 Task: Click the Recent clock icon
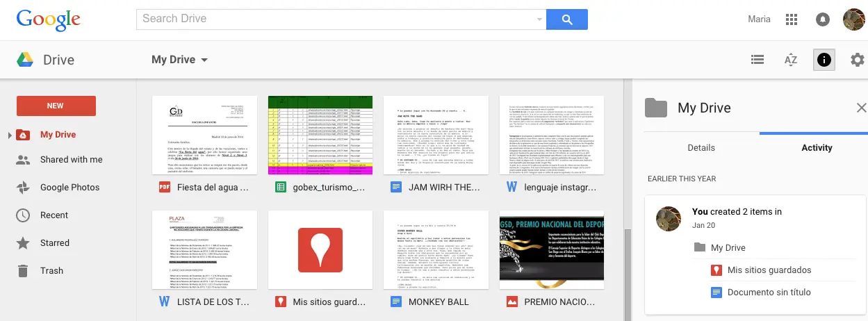[x=23, y=215]
